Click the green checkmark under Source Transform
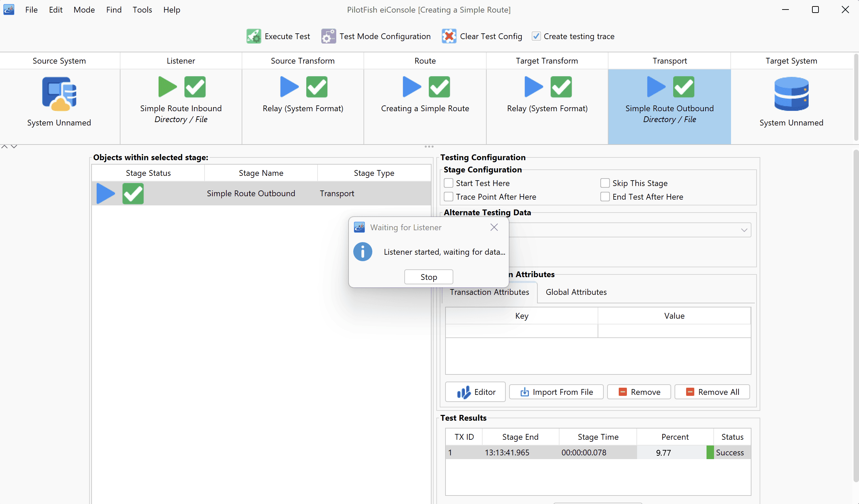The height and width of the screenshot is (504, 859). [317, 87]
